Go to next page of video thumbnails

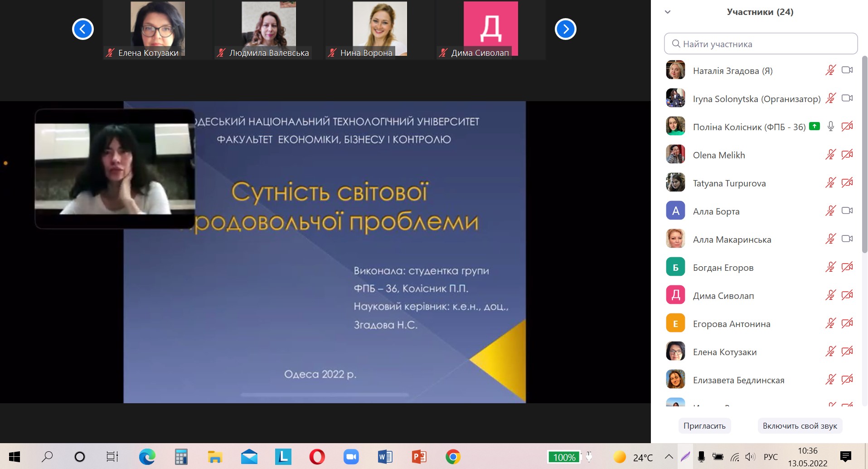click(565, 29)
